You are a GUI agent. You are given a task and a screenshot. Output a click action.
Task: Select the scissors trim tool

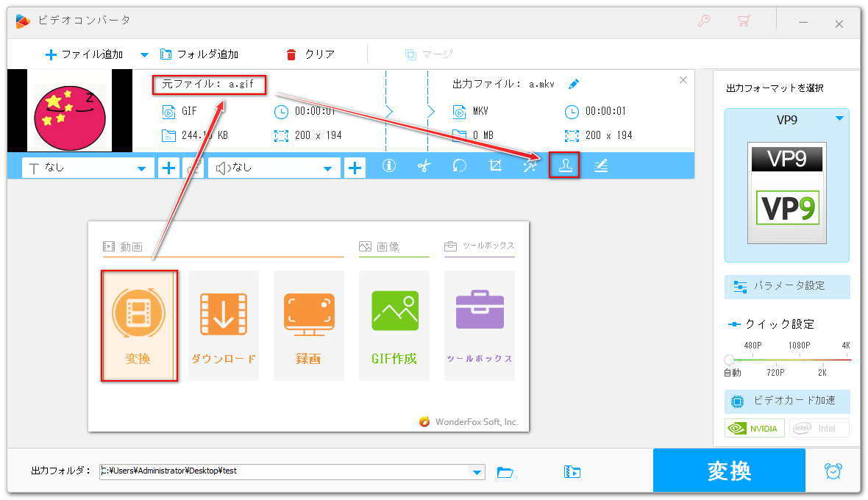tap(424, 165)
